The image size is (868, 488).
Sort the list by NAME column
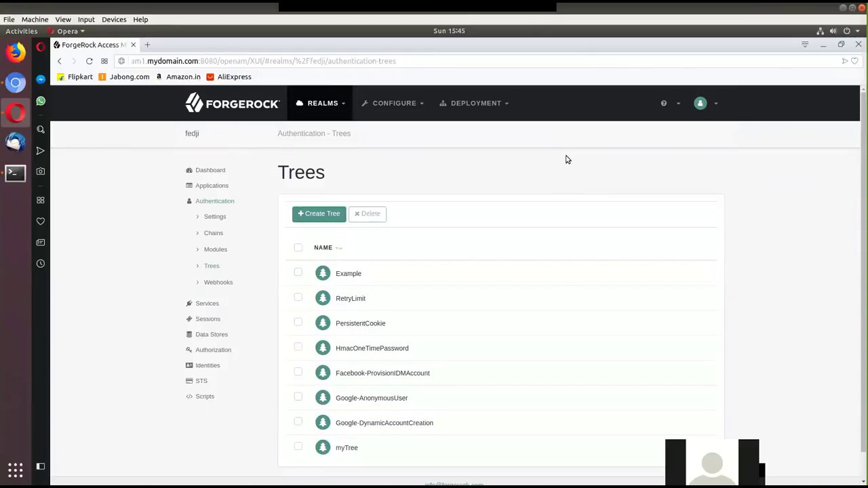click(x=328, y=248)
